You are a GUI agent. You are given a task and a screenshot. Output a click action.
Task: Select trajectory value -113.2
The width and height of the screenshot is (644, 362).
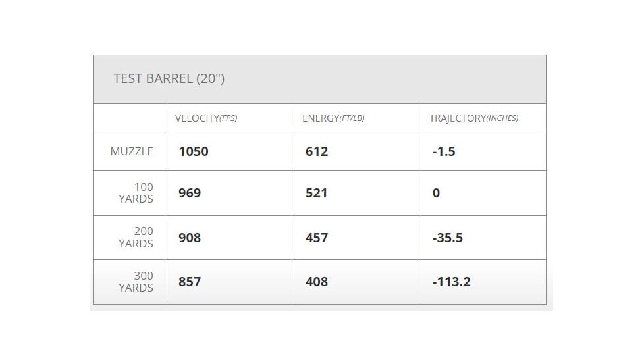point(451,282)
